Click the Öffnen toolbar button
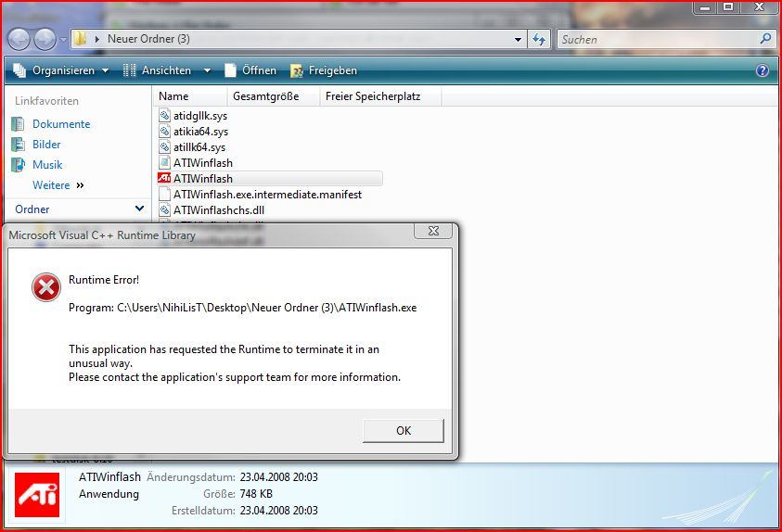 point(250,70)
